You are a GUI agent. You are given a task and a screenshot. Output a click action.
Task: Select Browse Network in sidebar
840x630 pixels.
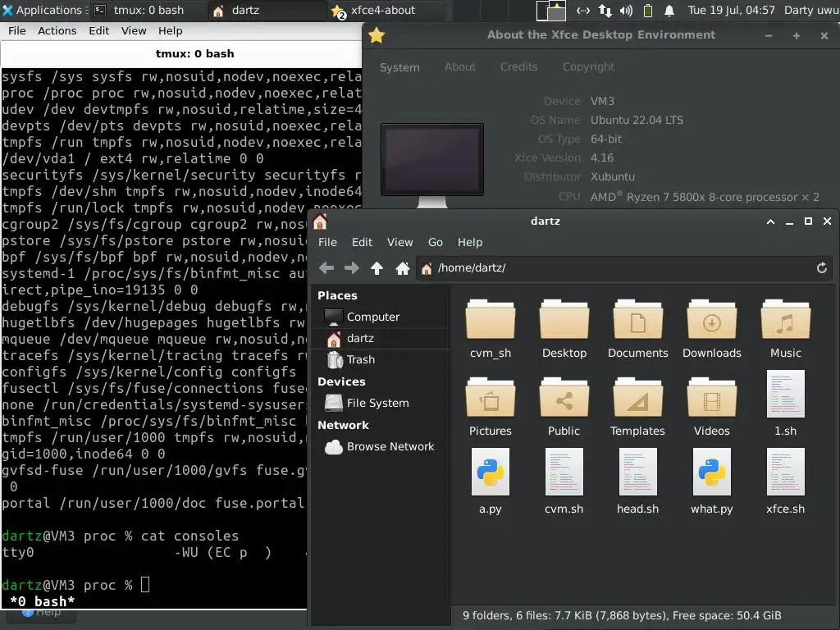[x=381, y=446]
